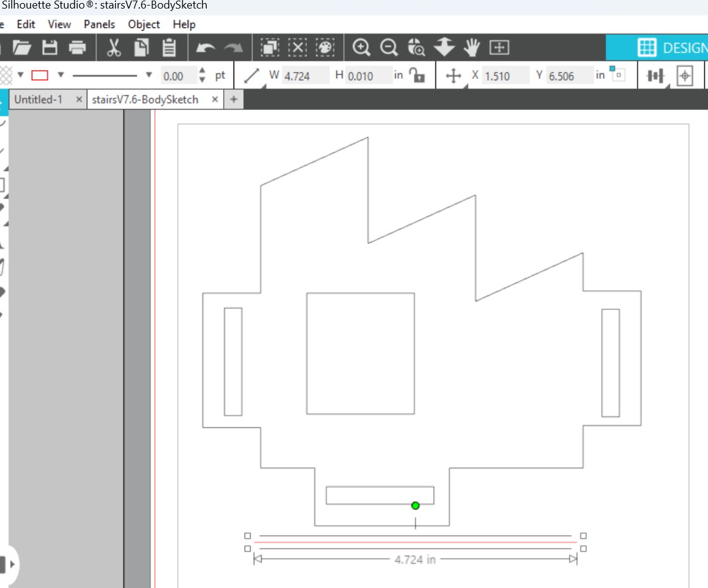The width and height of the screenshot is (708, 588).
Task: Open a file with the folder icon
Action: pos(21,48)
